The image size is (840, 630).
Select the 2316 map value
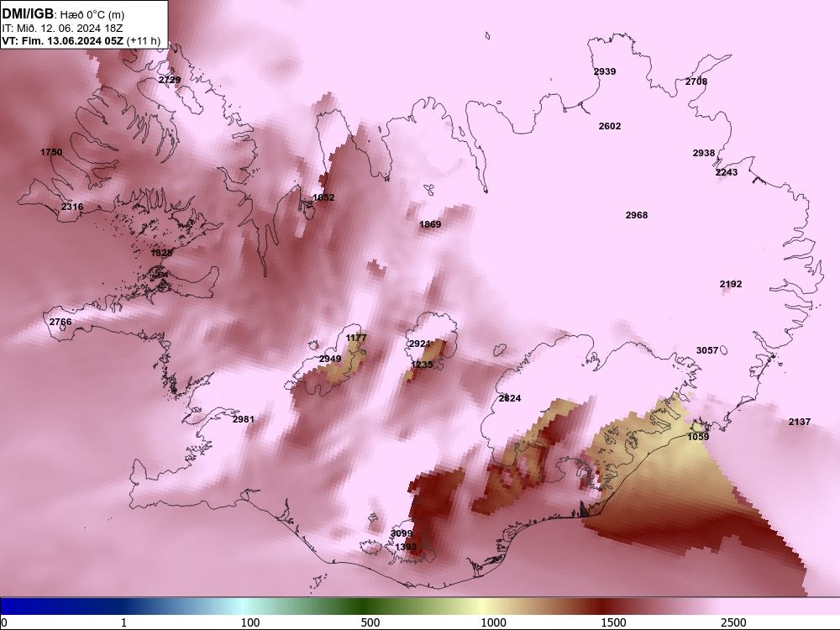click(72, 207)
